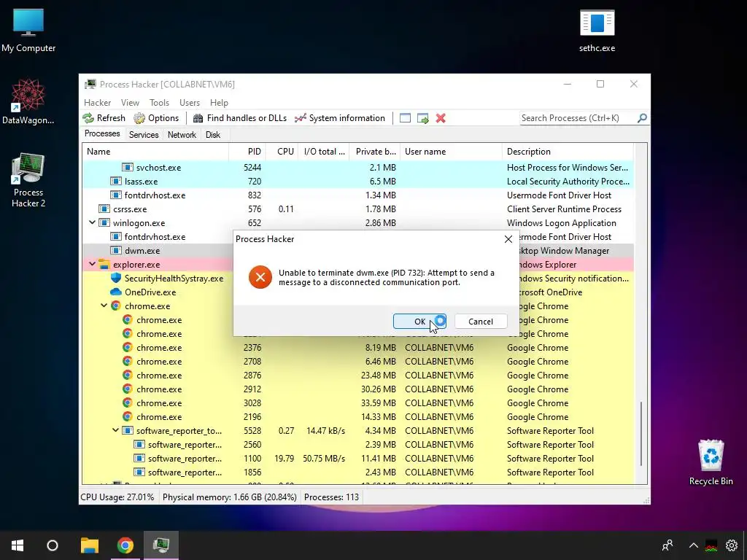The height and width of the screenshot is (560, 747).
Task: Click Cancel in the error dialog
Action: tap(480, 322)
